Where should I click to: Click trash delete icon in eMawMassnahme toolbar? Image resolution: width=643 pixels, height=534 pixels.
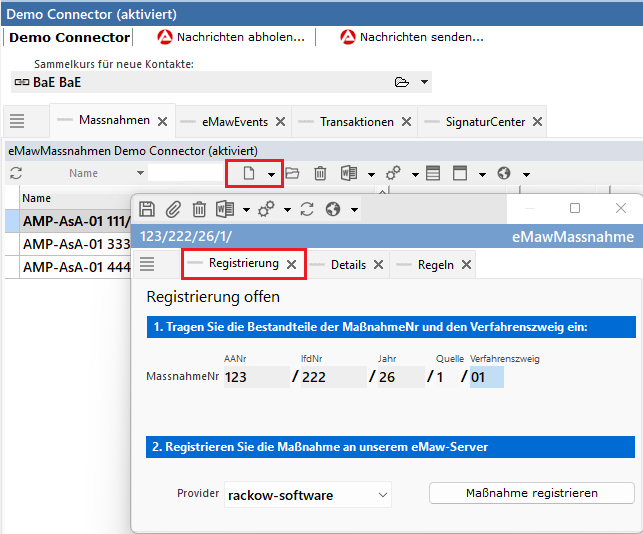pos(199,209)
